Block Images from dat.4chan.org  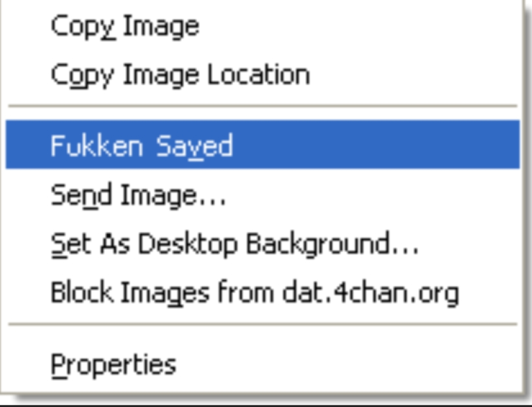tap(263, 293)
